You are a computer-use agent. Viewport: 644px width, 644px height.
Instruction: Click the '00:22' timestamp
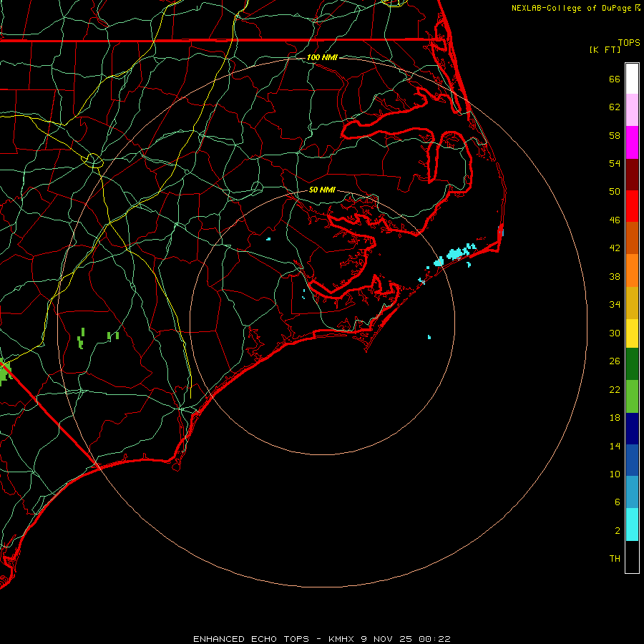434,639
